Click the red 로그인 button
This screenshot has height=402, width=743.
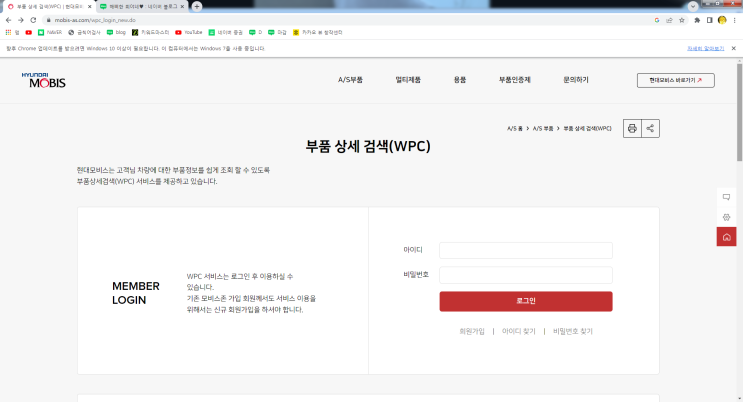tap(526, 302)
